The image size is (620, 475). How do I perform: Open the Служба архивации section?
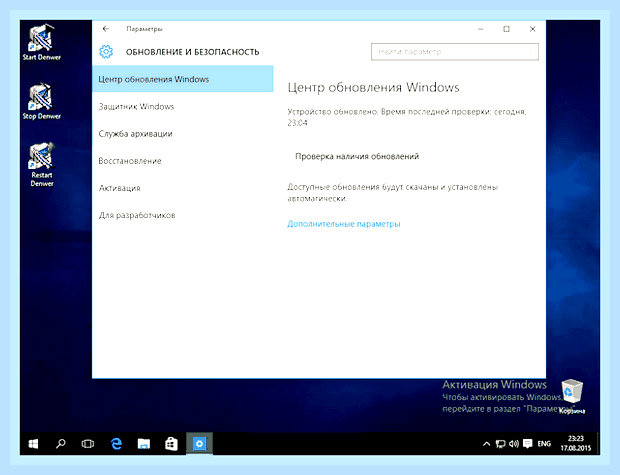(183, 134)
